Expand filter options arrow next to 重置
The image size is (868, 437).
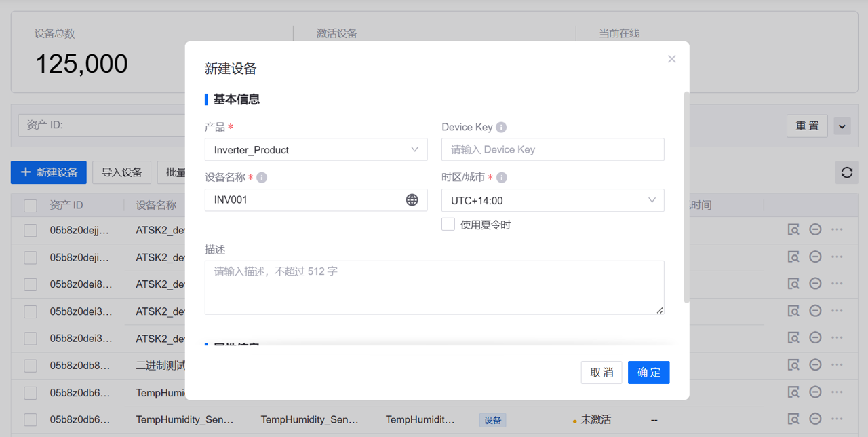(842, 126)
